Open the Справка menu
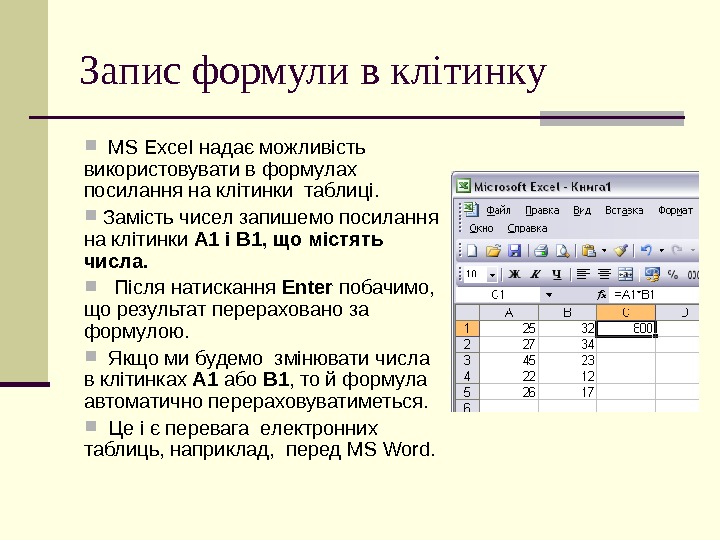 point(527,228)
